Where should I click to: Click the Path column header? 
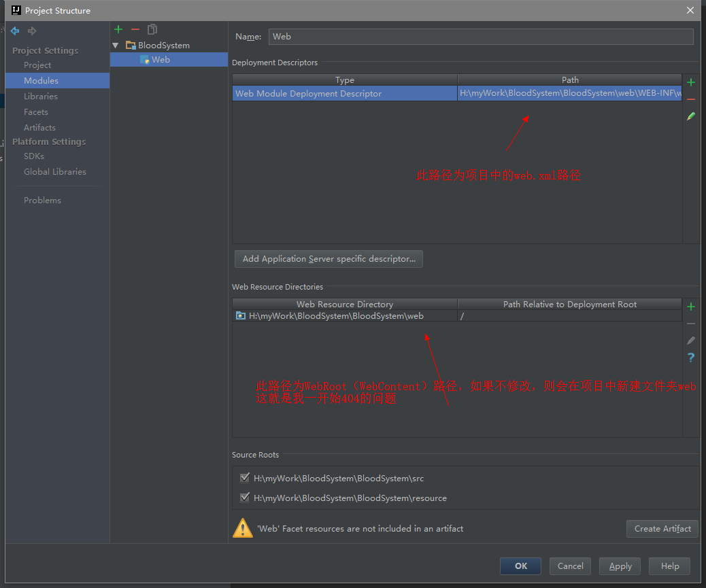(569, 80)
